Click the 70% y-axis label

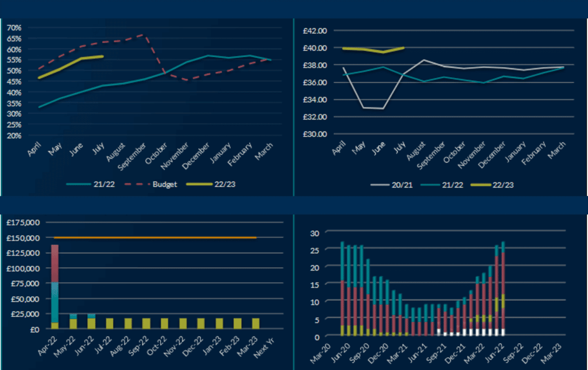(14, 28)
